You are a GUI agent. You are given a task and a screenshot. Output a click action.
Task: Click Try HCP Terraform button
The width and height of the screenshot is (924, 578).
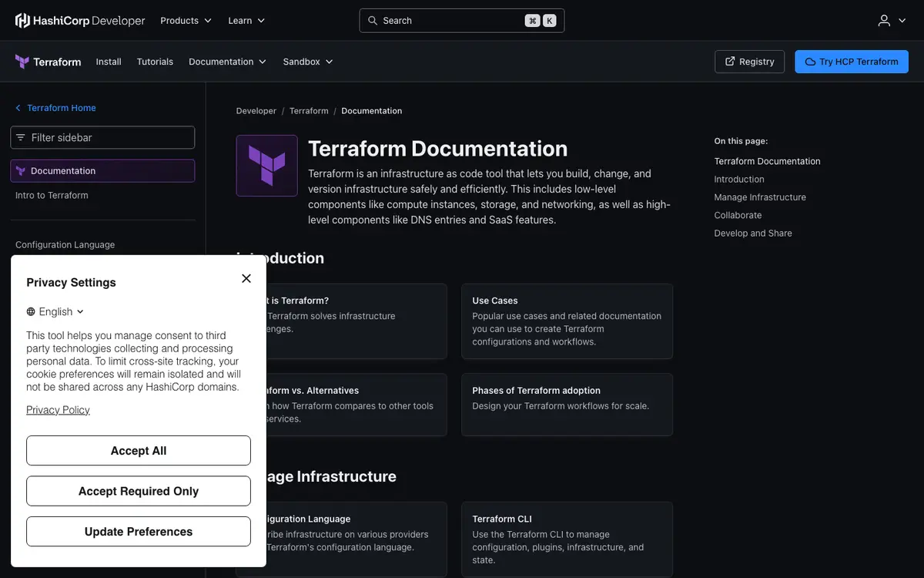coord(852,62)
